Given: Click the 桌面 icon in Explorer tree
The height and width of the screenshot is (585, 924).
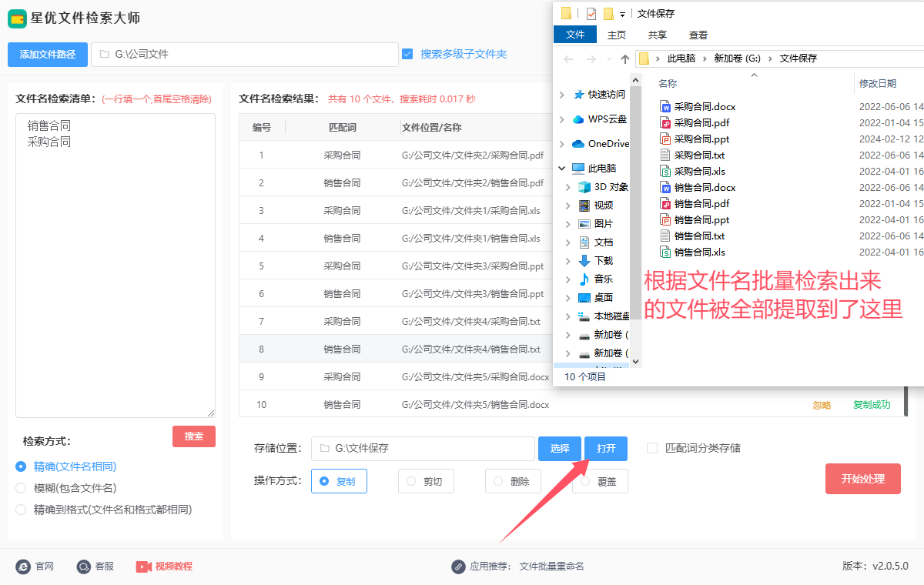Looking at the screenshot, I should click(x=584, y=298).
